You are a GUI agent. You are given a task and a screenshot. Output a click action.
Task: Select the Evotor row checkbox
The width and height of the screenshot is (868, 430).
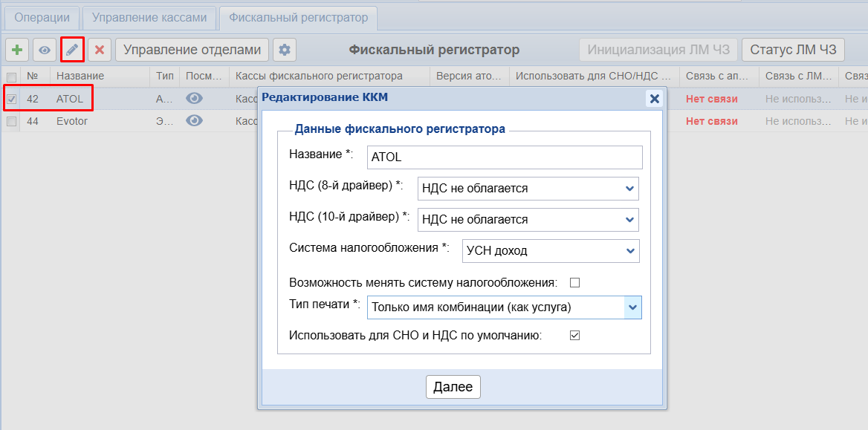(x=12, y=121)
